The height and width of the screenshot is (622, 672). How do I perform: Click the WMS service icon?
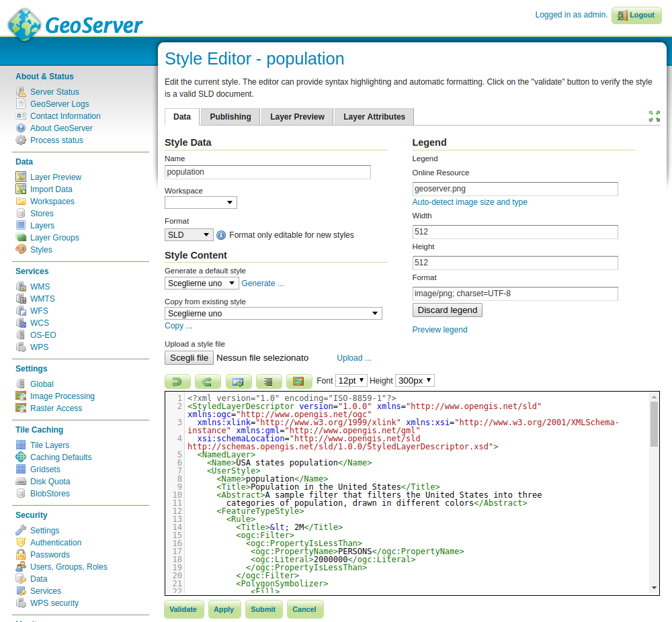21,287
